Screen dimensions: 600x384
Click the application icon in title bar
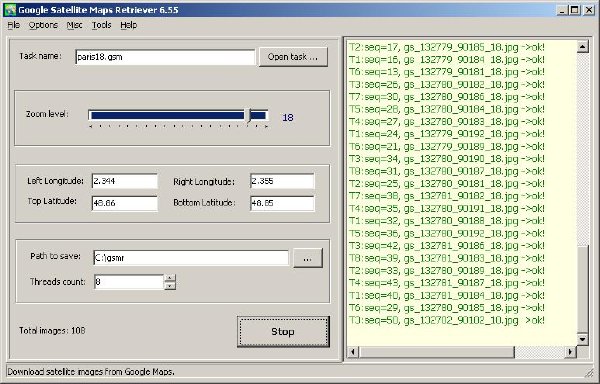coord(10,10)
